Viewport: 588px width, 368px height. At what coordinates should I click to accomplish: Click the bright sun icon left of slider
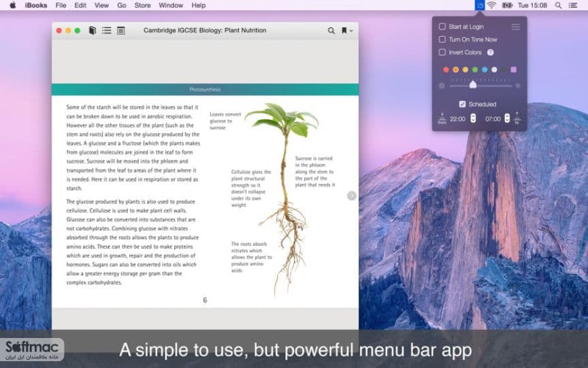click(442, 86)
